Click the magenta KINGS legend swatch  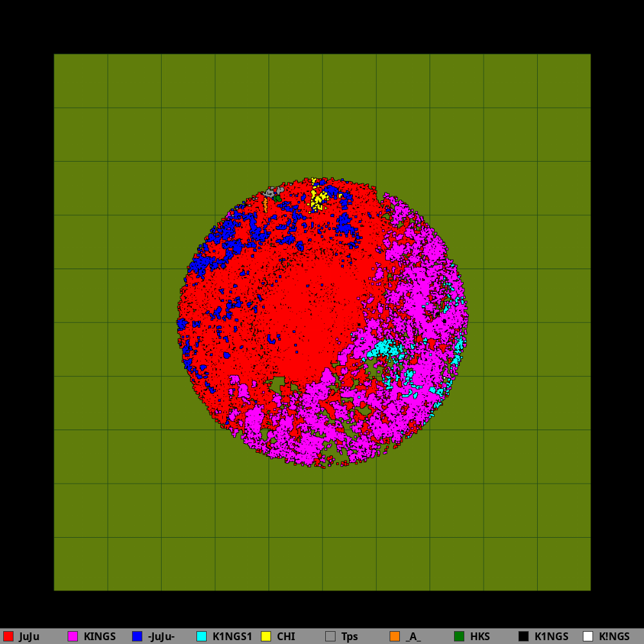click(x=73, y=636)
